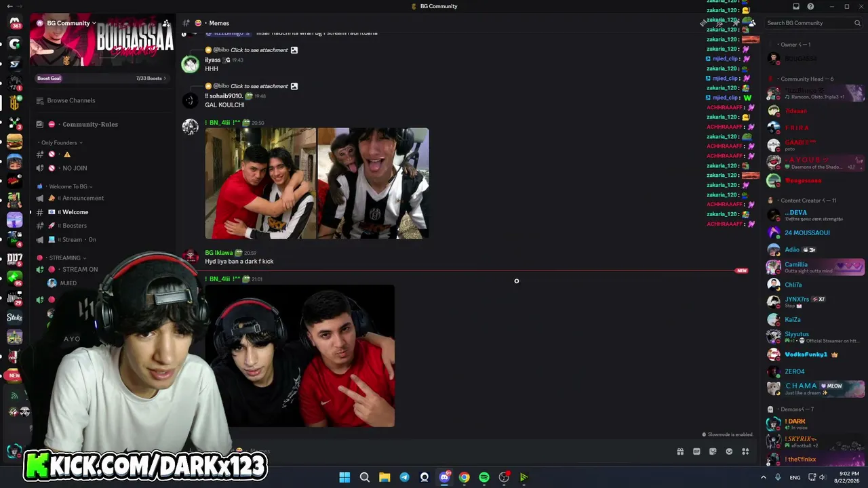The height and width of the screenshot is (488, 868).
Task: Open the DD7 server in the server list
Action: click(14, 259)
